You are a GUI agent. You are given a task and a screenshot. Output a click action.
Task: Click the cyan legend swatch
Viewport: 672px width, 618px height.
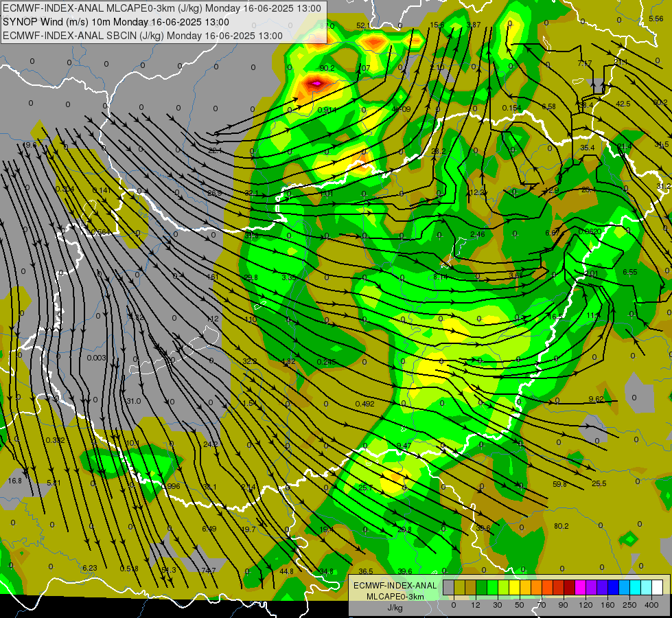pyautogui.click(x=636, y=587)
